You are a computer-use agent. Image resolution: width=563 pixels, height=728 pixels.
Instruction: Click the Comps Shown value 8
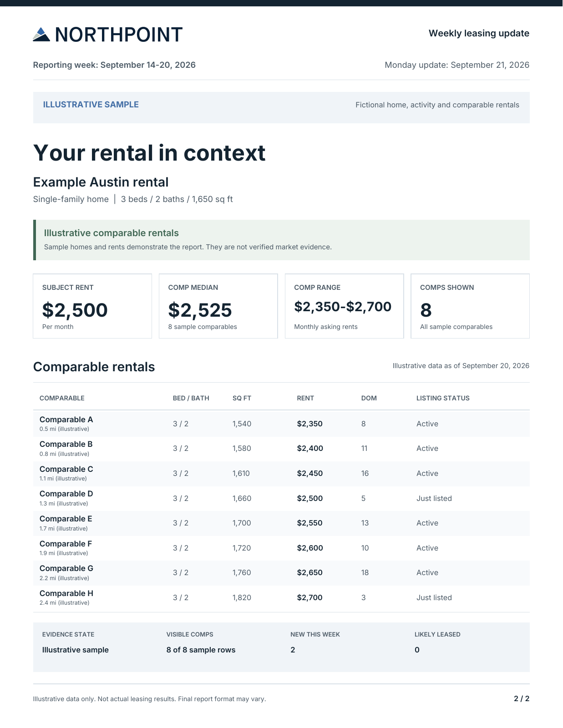pos(426,310)
